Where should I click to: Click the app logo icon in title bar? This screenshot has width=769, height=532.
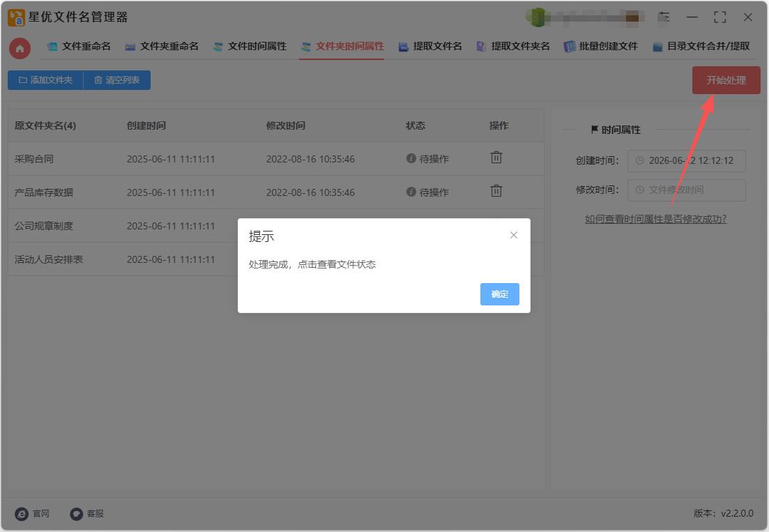point(16,17)
